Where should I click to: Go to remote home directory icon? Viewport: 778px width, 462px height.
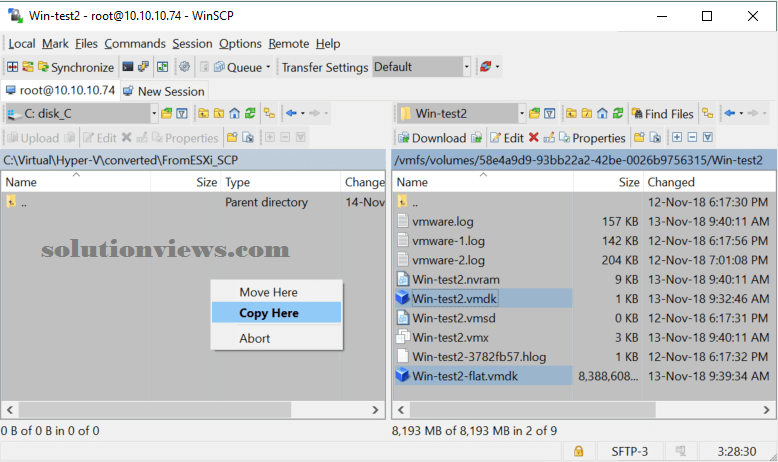[602, 113]
